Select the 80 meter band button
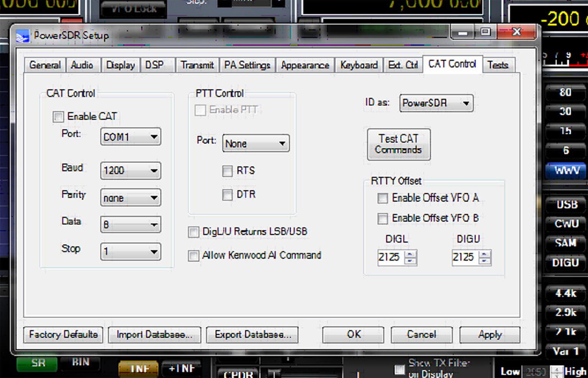The image size is (588, 378). pyautogui.click(x=565, y=92)
